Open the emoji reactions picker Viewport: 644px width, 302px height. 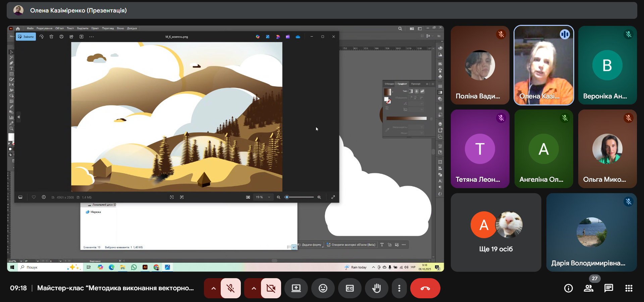point(323,288)
